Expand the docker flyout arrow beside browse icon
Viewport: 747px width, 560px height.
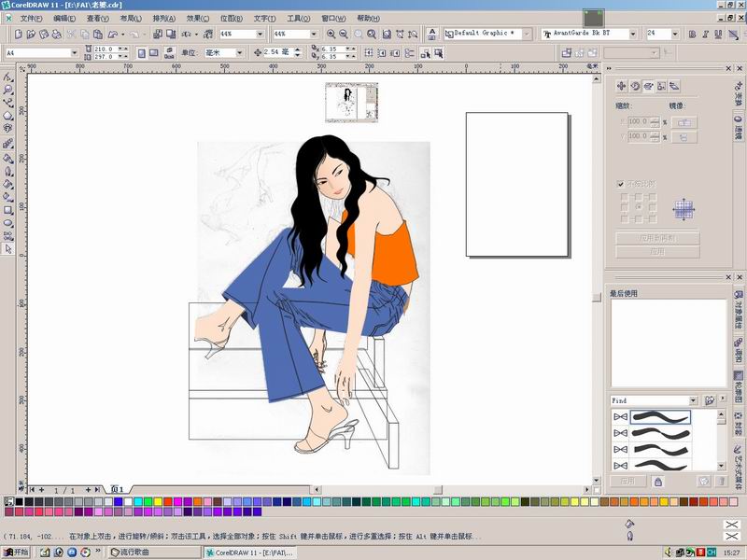click(723, 399)
